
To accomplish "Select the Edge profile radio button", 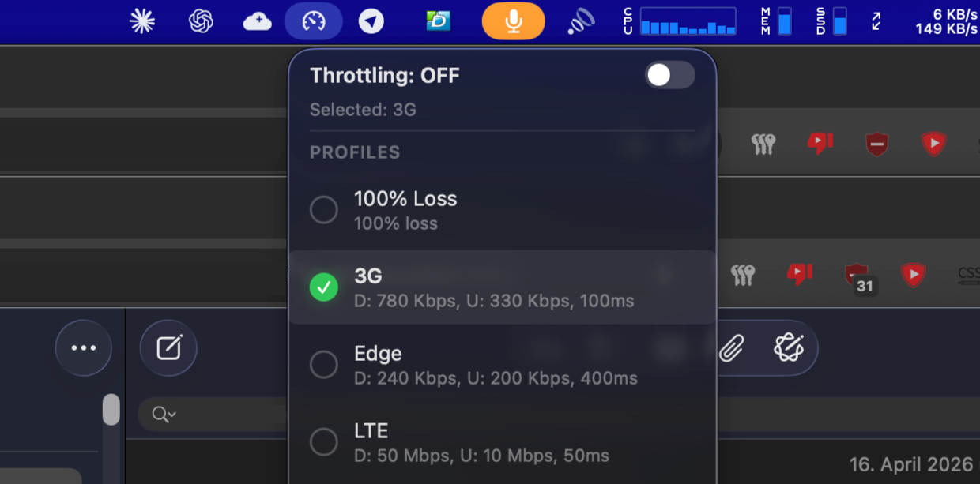I will [323, 365].
